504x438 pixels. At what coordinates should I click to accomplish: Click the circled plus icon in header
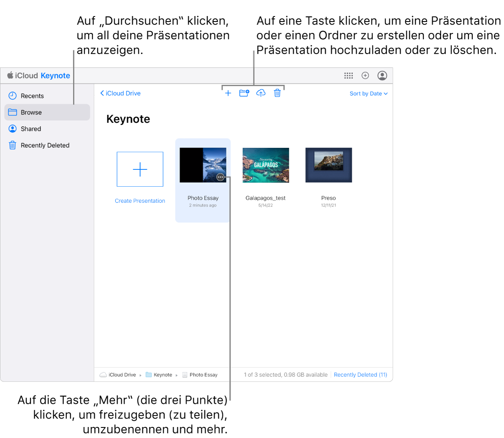(365, 76)
